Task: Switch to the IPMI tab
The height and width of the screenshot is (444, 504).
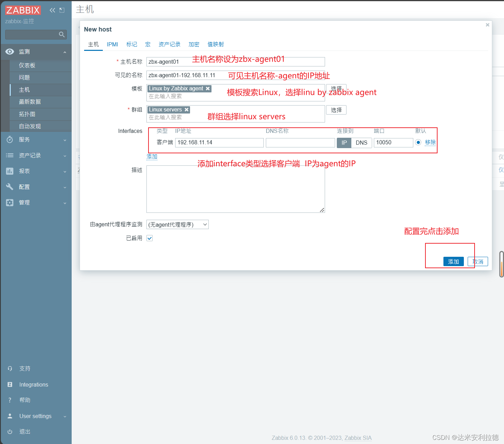Action: [x=112, y=44]
